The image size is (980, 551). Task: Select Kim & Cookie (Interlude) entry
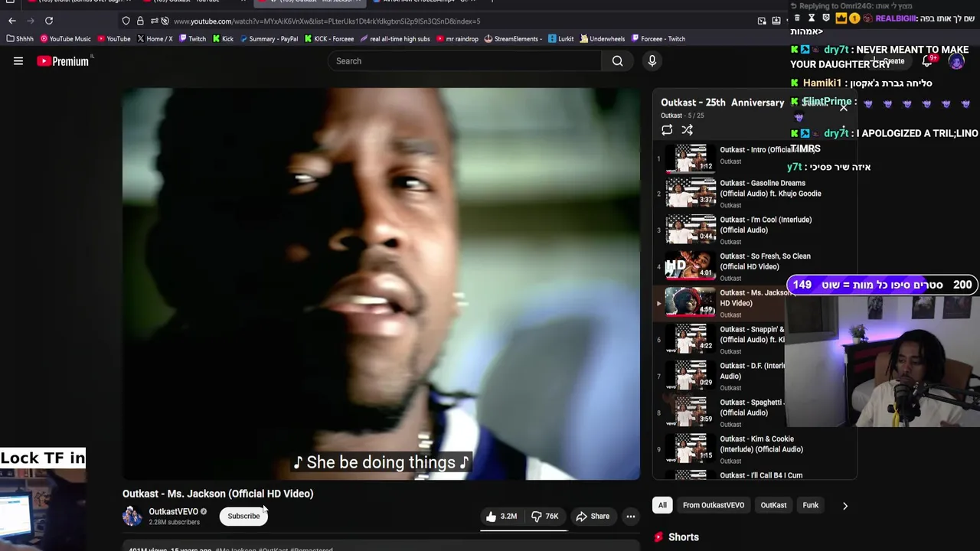(x=754, y=449)
